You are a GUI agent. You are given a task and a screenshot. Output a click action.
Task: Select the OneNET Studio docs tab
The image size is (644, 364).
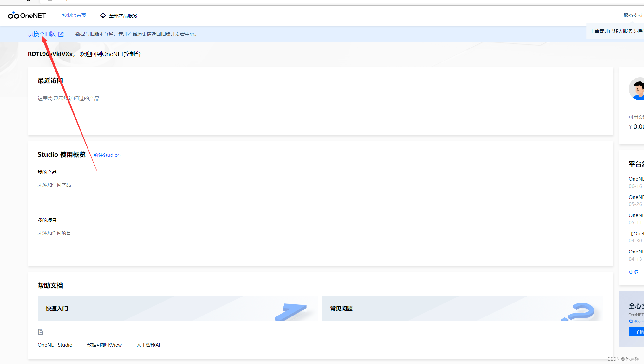pos(55,345)
